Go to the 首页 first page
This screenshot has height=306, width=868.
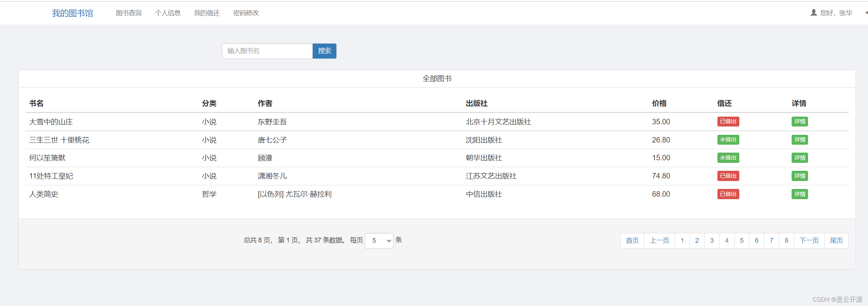point(632,241)
